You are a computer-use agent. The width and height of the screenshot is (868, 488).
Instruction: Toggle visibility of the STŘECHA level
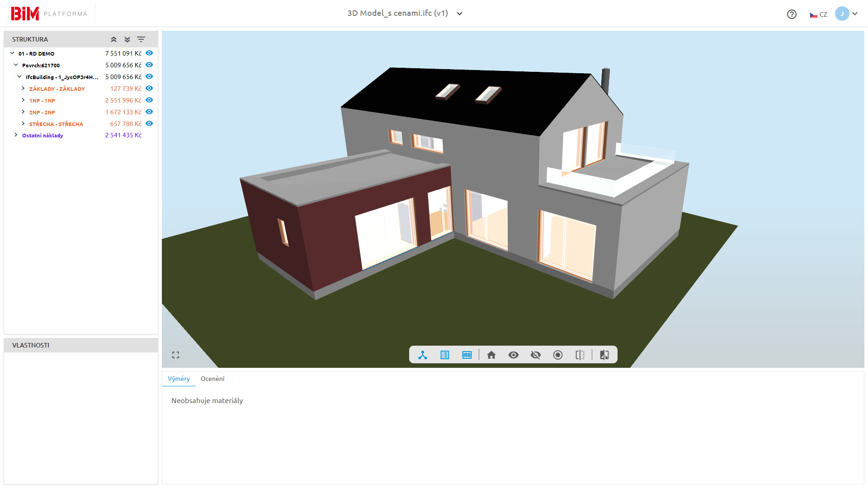pos(150,124)
